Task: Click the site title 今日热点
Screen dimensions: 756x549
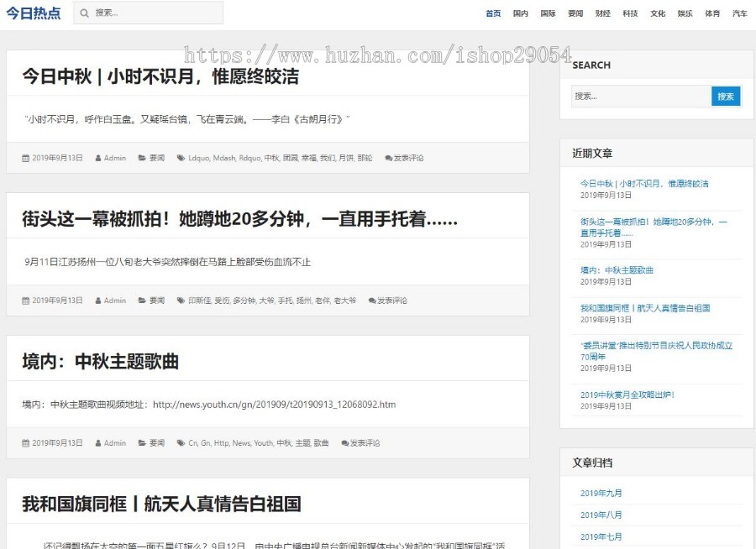Action: [x=34, y=13]
